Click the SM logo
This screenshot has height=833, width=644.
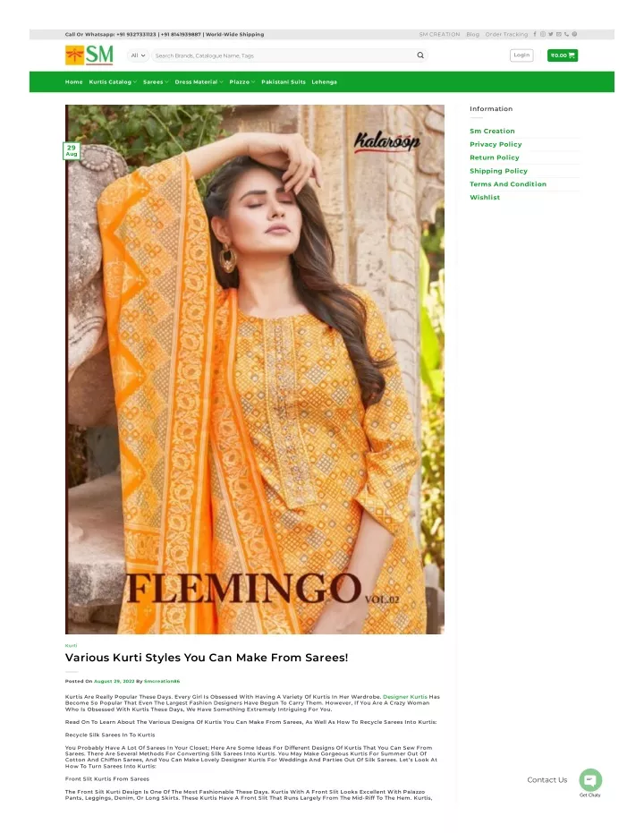coord(89,55)
